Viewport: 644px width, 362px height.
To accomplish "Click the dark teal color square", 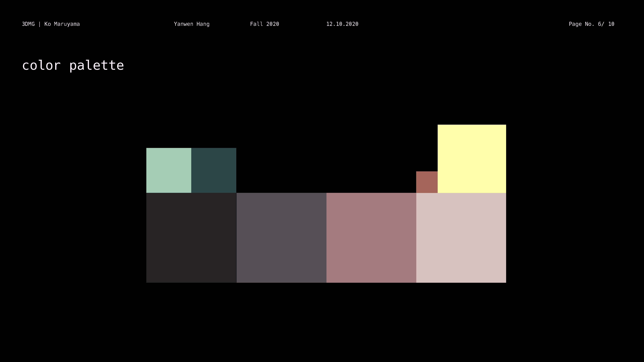I will click(214, 170).
